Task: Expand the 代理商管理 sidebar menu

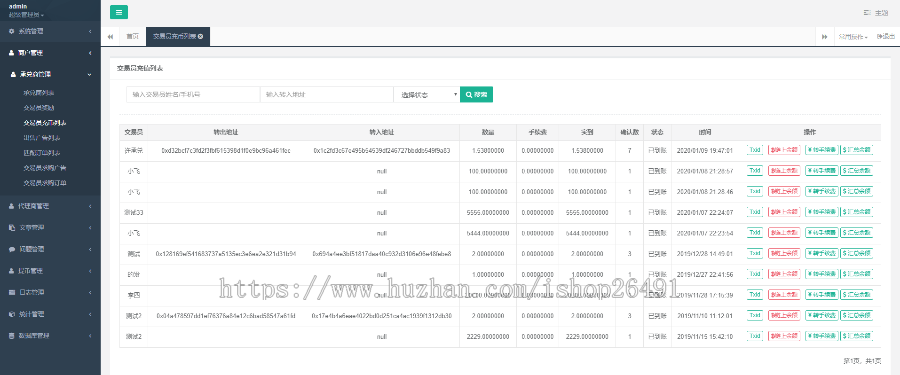Action: click(x=50, y=206)
